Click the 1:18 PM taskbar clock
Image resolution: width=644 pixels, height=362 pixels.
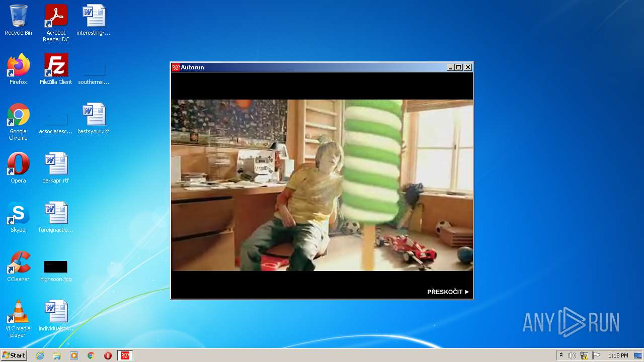(x=618, y=355)
